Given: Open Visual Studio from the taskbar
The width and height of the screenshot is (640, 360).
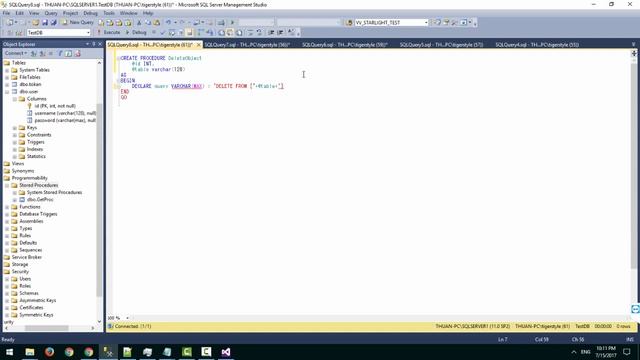Looking at the screenshot, I should tap(226, 352).
